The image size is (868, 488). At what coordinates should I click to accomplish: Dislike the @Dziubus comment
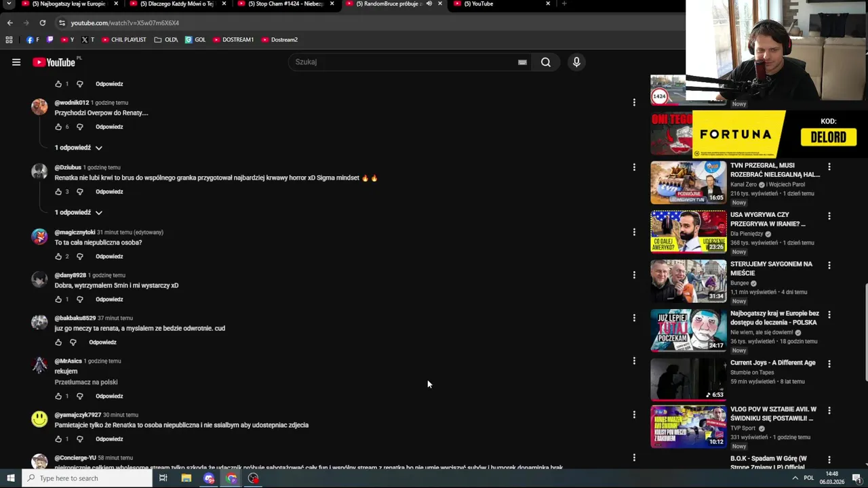(x=79, y=192)
